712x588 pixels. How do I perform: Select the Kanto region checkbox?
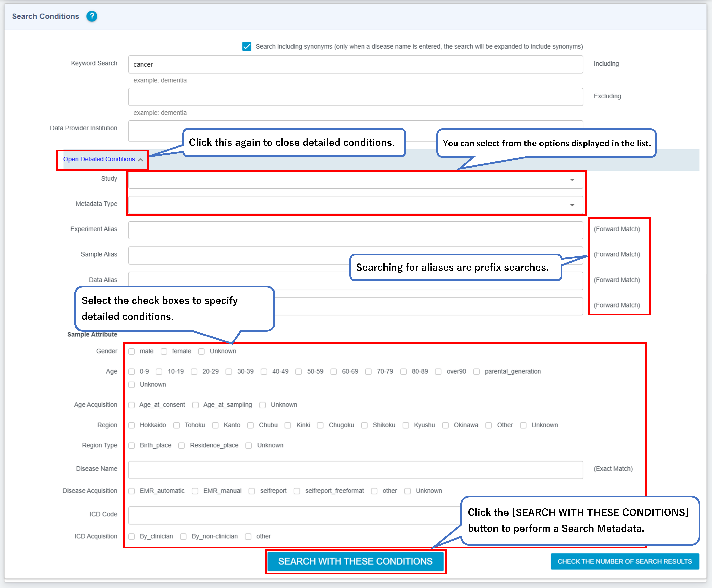pos(215,425)
